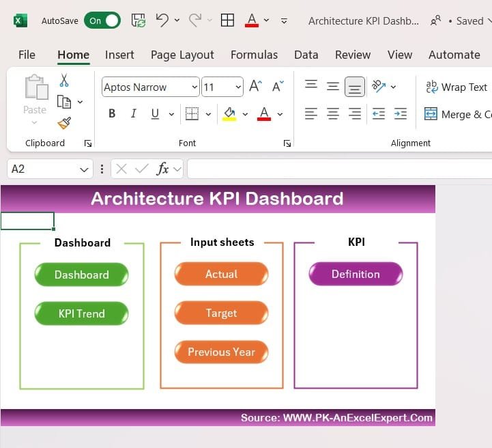Viewport: 492px width, 448px height.
Task: Toggle the AutoSave switch
Action: (x=102, y=20)
